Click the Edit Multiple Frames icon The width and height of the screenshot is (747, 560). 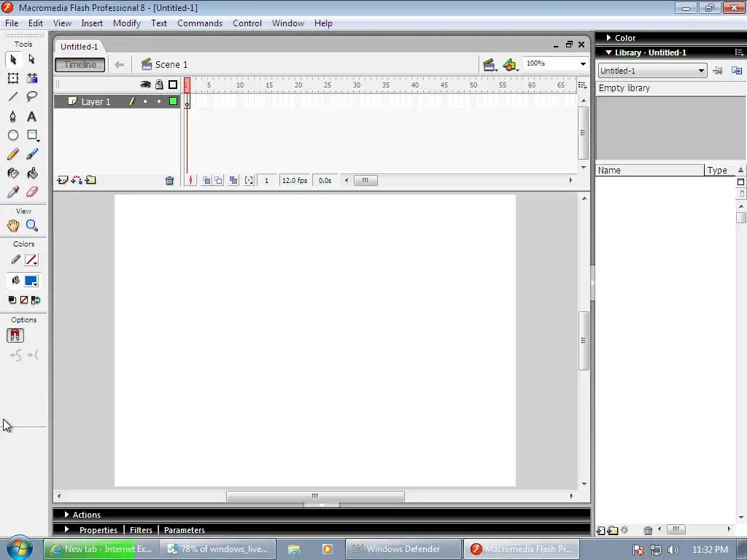point(233,181)
